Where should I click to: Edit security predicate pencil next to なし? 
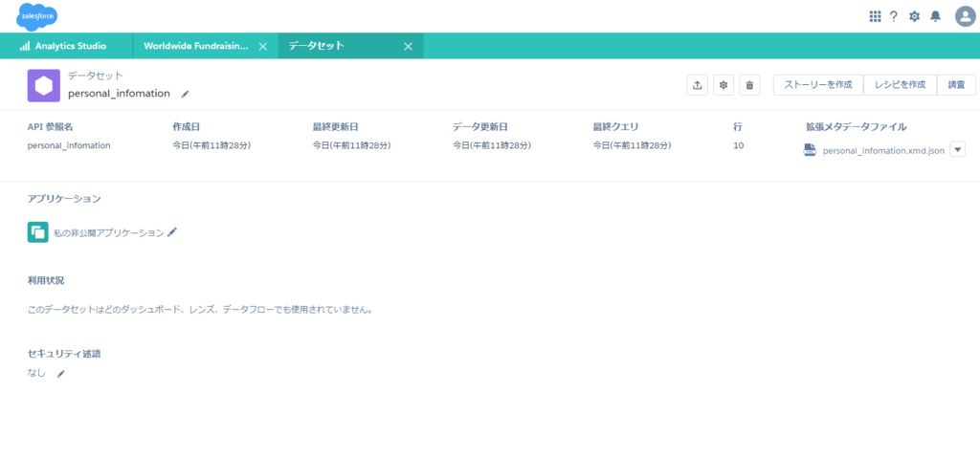pyautogui.click(x=60, y=374)
